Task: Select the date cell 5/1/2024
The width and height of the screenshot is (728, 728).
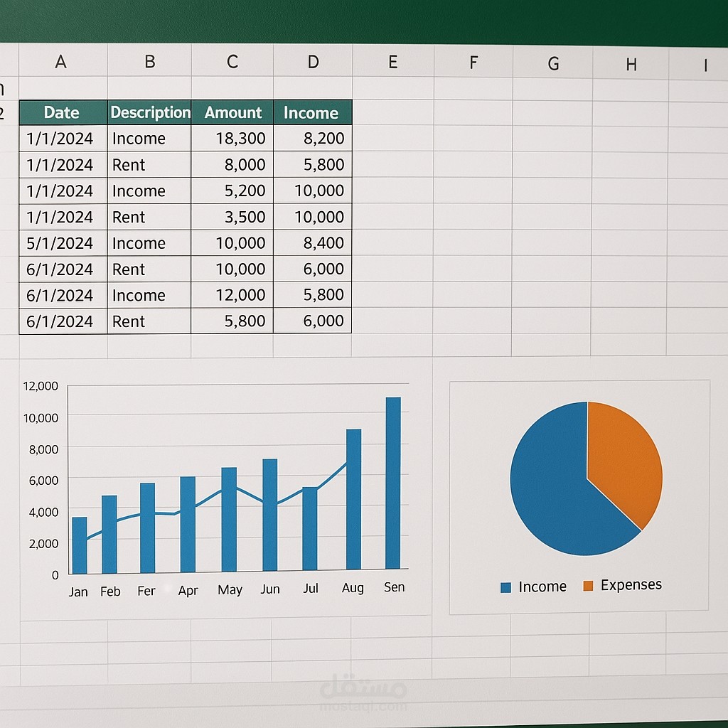Action: 63,243
